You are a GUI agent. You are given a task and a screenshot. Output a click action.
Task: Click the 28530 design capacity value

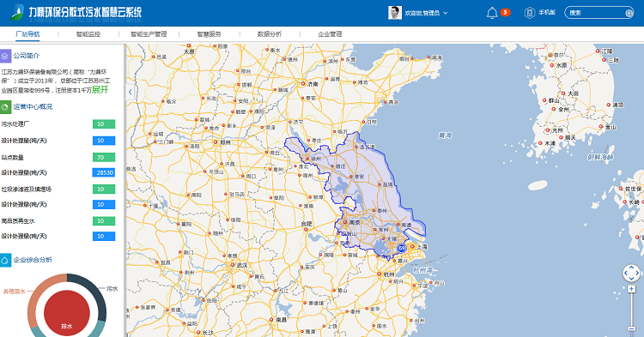(104, 172)
